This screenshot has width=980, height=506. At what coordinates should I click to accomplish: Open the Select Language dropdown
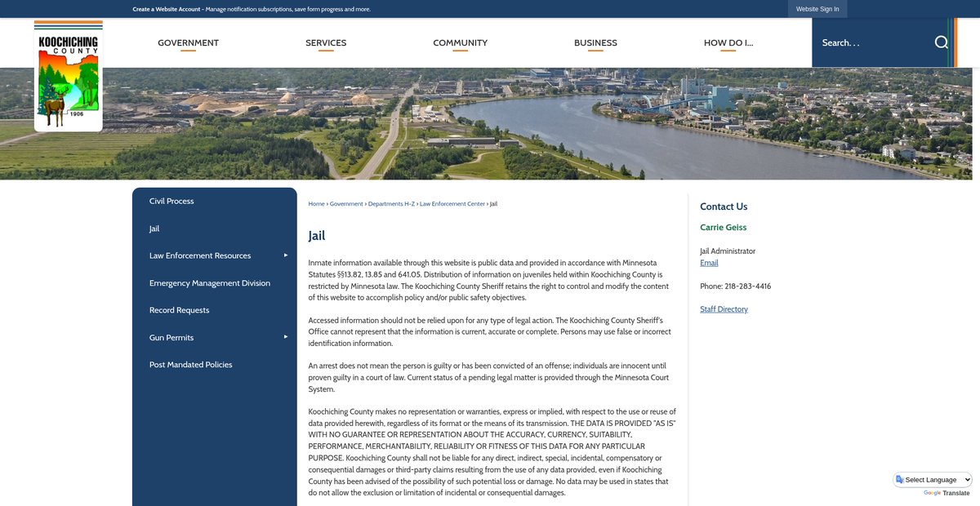coord(933,480)
